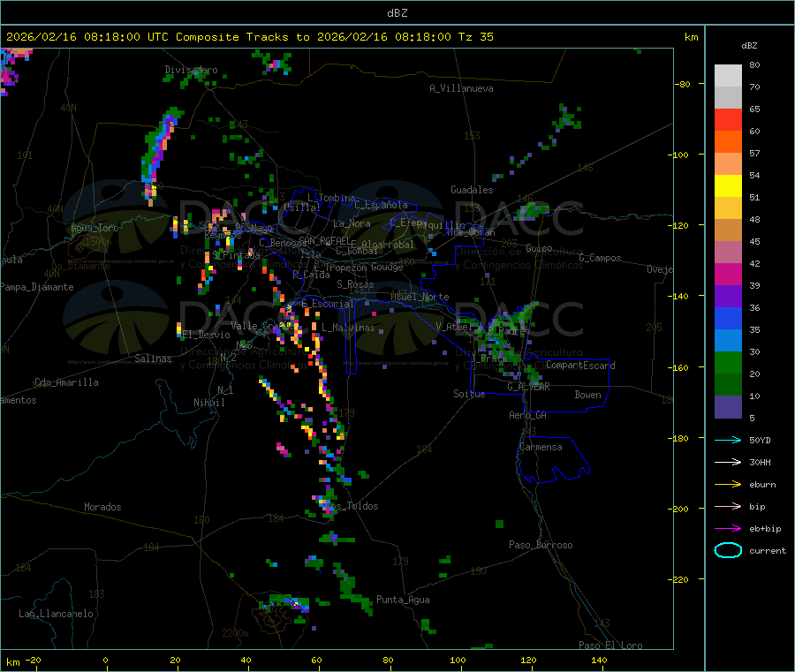The width and height of the screenshot is (795, 672).
Task: Click the '-80' tick on the vertical km axis
Action: point(683,84)
